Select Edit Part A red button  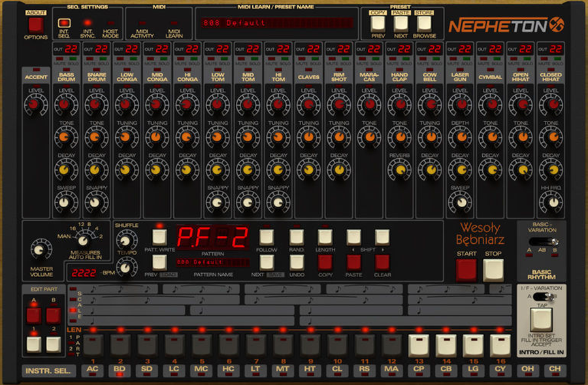pyautogui.click(x=34, y=315)
